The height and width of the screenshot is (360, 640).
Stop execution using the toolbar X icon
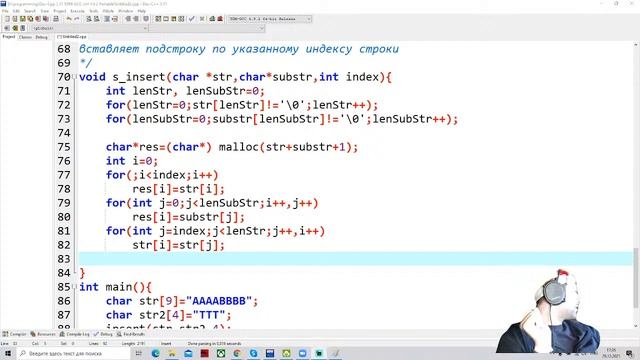click(x=202, y=19)
